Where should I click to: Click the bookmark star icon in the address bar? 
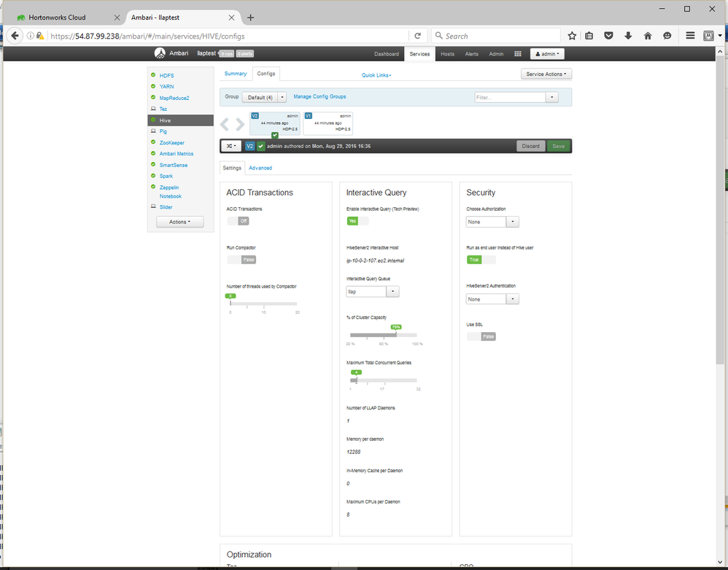coord(573,35)
